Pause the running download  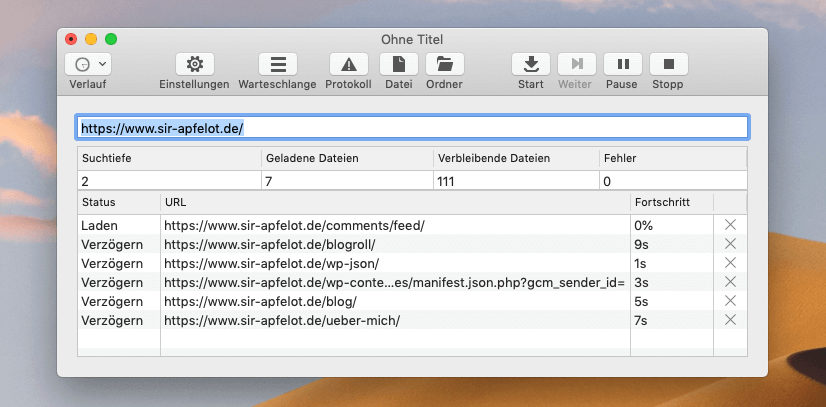[x=623, y=64]
